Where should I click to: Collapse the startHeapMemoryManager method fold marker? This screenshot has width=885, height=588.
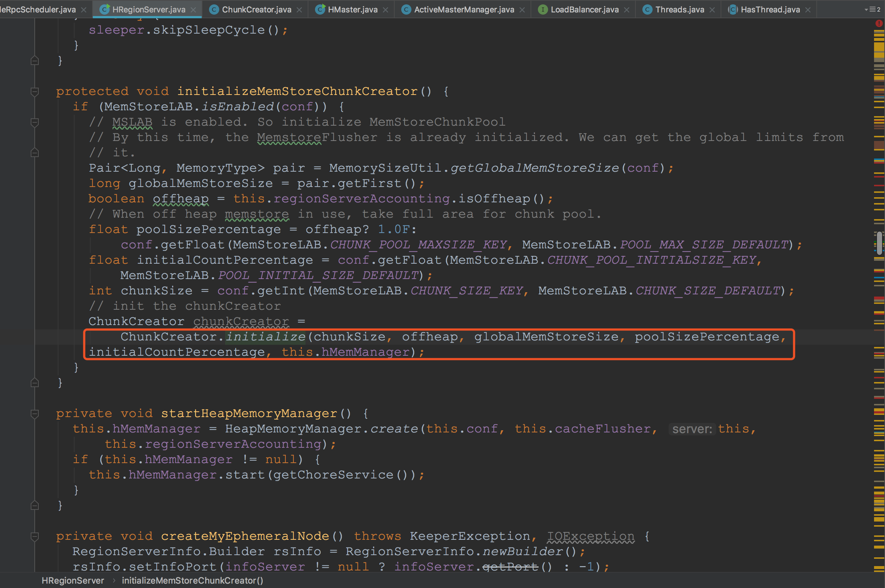click(34, 413)
